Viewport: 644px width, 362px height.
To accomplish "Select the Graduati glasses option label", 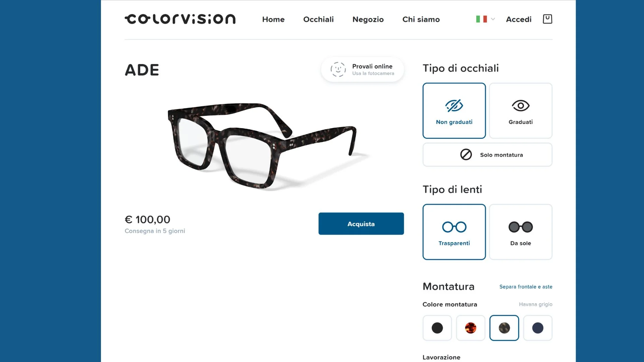I will point(521,122).
